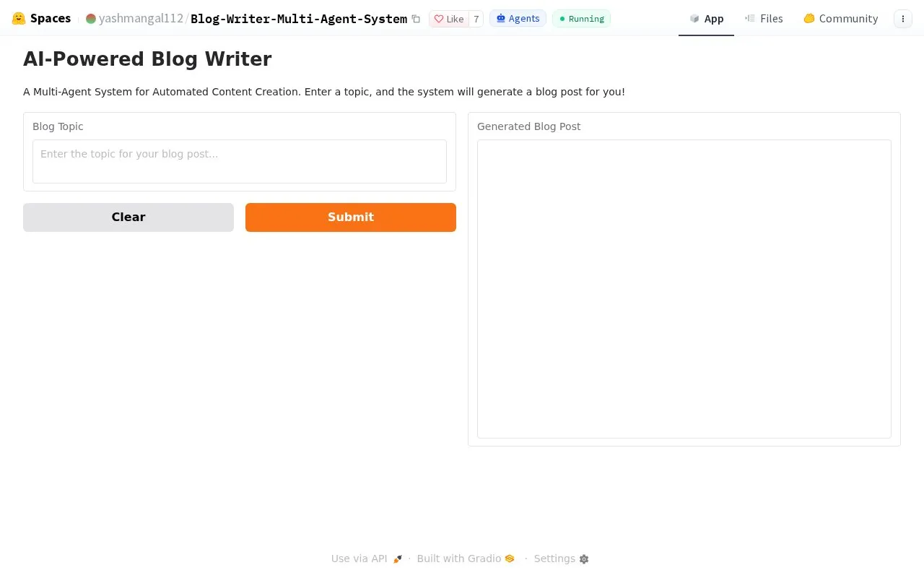Focus the Blog Topic text field
Screen dimensions: 924x578
tap(240, 161)
